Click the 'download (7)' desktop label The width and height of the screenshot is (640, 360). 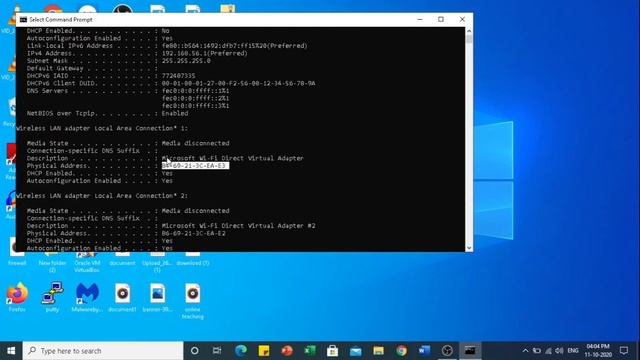193,263
